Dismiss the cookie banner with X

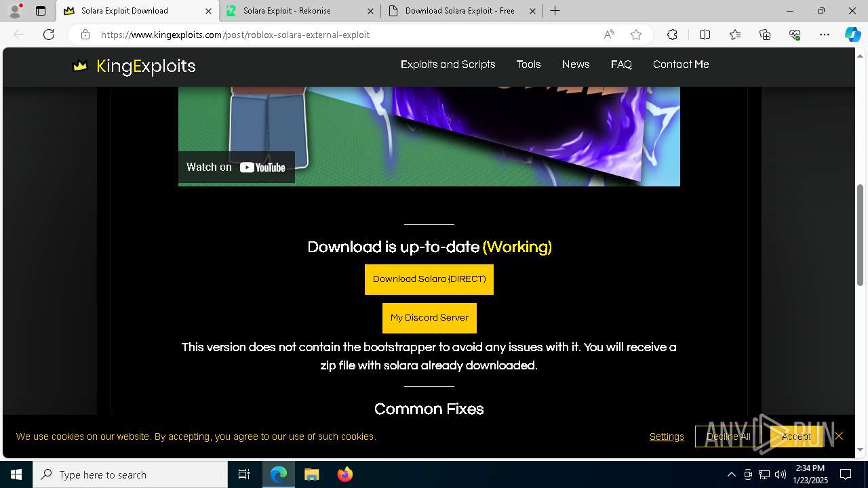click(839, 436)
